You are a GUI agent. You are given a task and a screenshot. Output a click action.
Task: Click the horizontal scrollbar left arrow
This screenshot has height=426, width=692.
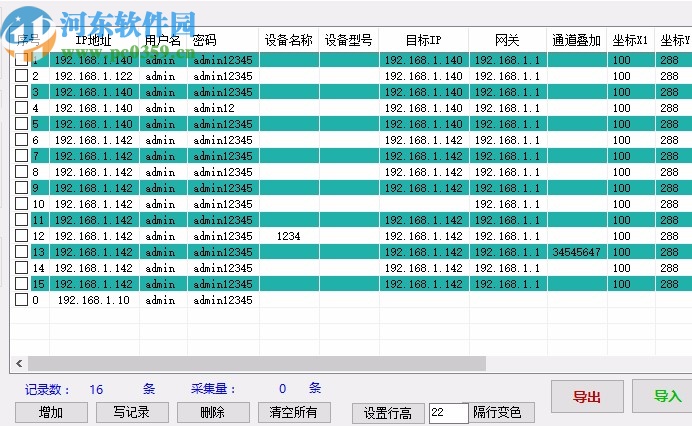pos(19,364)
